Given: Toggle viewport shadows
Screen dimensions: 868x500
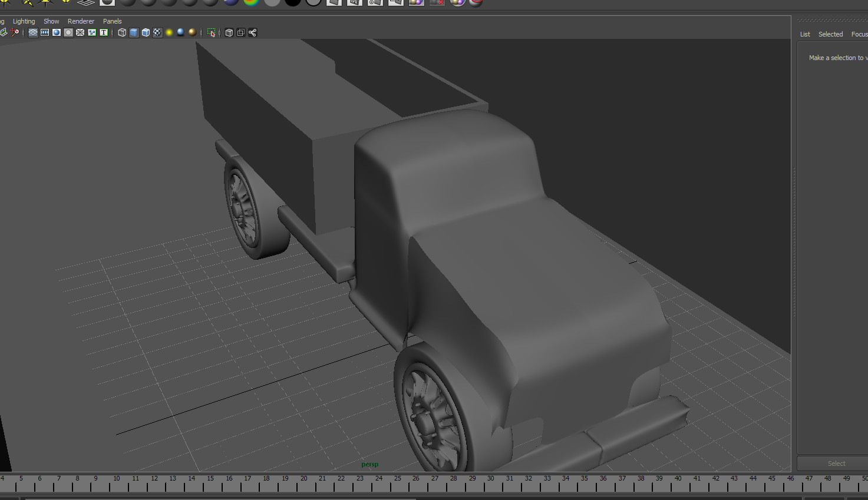Looking at the screenshot, I should click(181, 32).
